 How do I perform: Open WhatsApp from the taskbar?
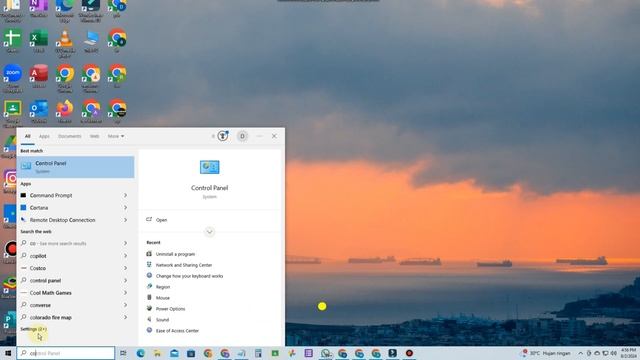326,353
